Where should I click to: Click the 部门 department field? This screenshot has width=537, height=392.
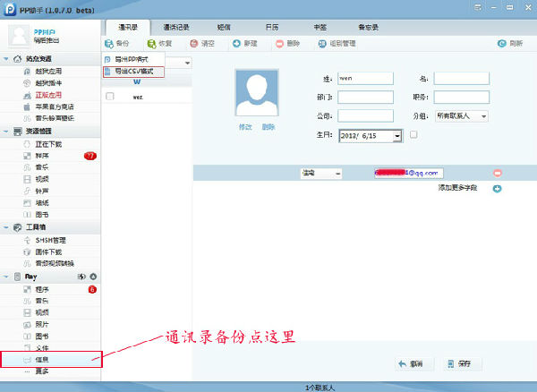365,98
